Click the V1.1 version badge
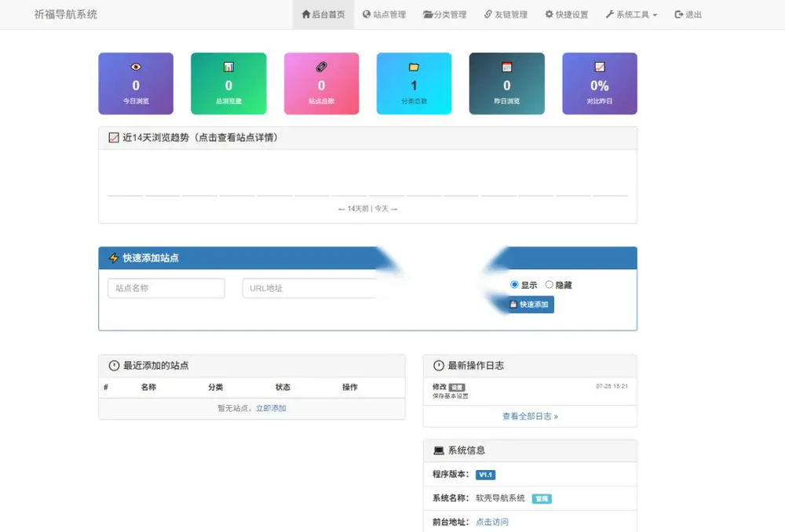The width and height of the screenshot is (785, 532). click(x=485, y=475)
